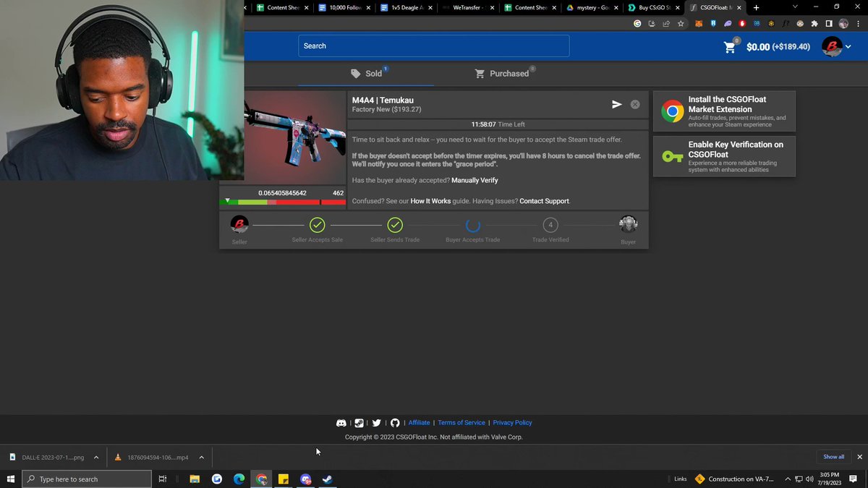Click the send trade arrow icon
The height and width of the screenshot is (488, 868).
pyautogui.click(x=617, y=104)
